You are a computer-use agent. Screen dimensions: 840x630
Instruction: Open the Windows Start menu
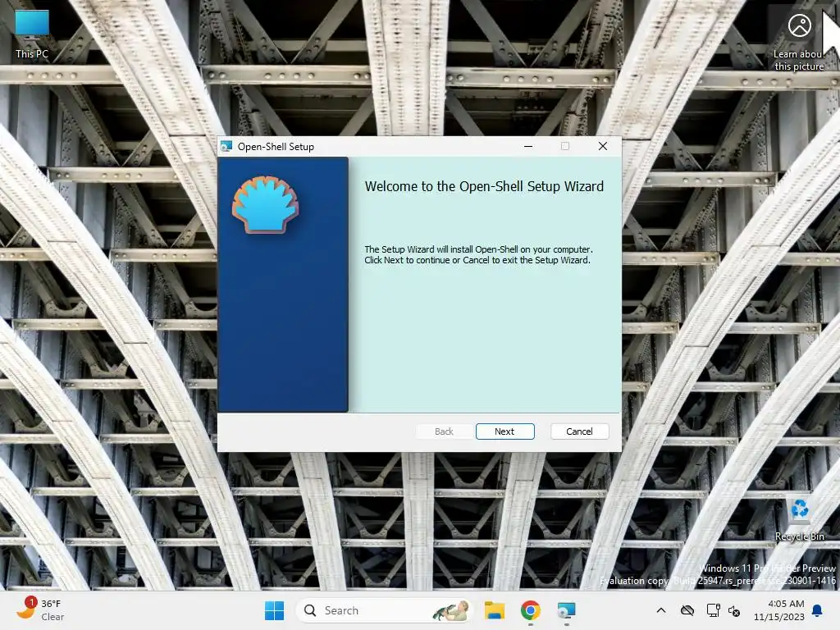click(x=274, y=610)
